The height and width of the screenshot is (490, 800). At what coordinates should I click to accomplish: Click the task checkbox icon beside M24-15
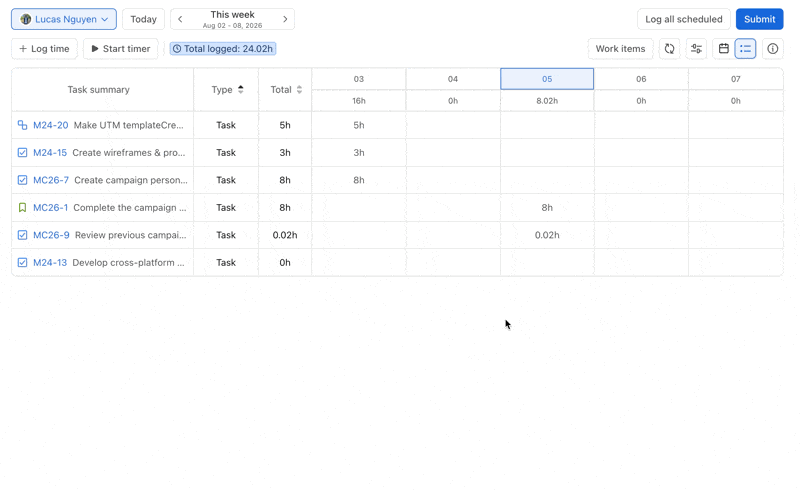click(x=22, y=153)
